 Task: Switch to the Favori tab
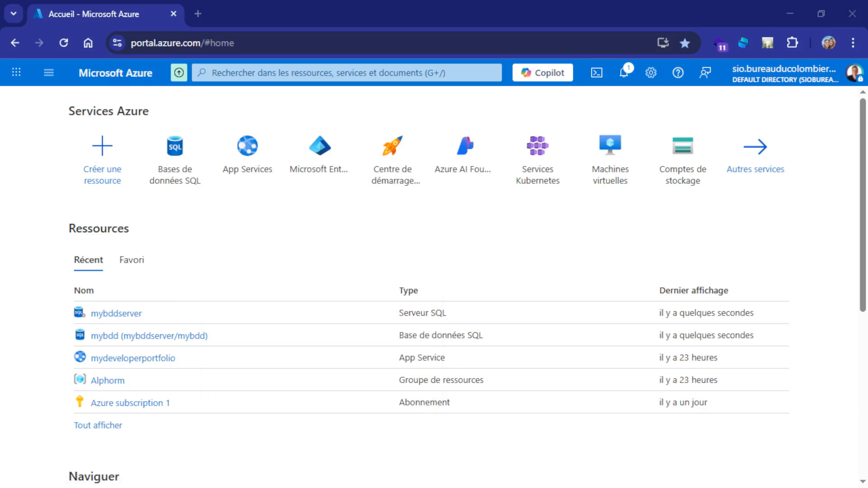pyautogui.click(x=132, y=260)
